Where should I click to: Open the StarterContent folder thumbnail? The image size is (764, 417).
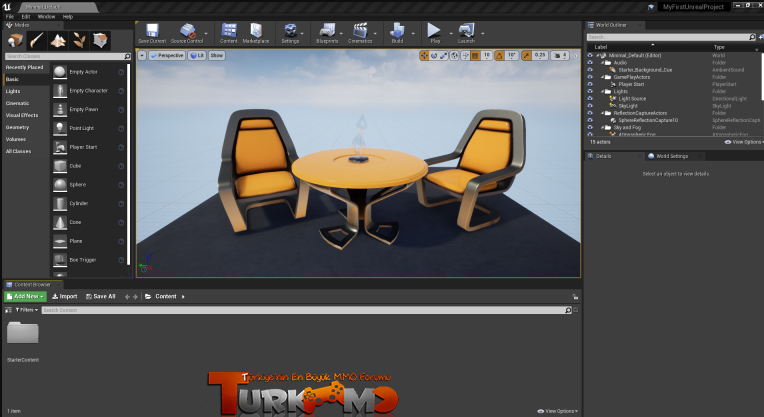[23, 333]
